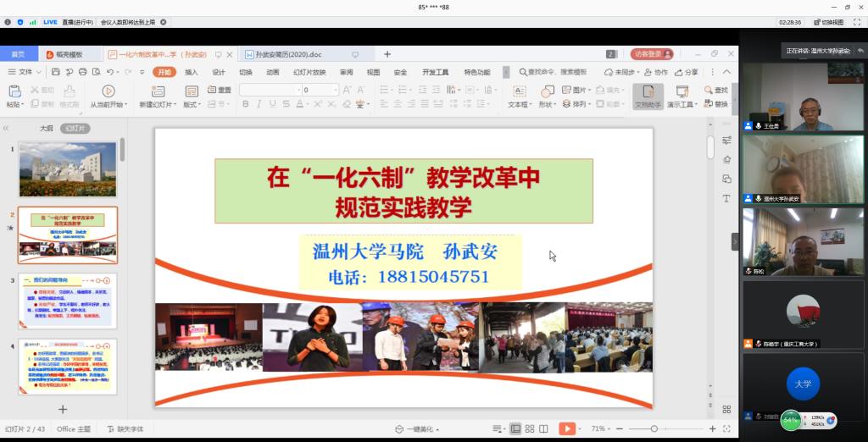The height and width of the screenshot is (442, 868).
Task: Open the 插入 insert ribbon tab
Action: 192,72
